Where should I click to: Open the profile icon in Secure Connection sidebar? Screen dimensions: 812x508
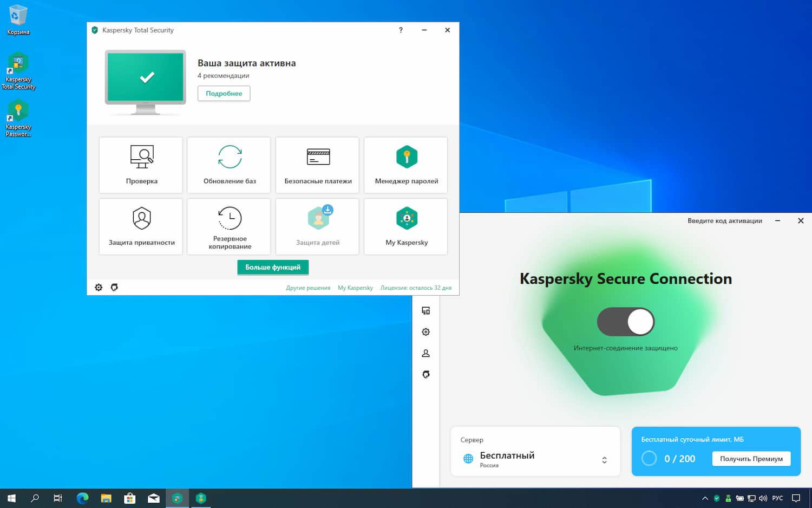tap(426, 353)
